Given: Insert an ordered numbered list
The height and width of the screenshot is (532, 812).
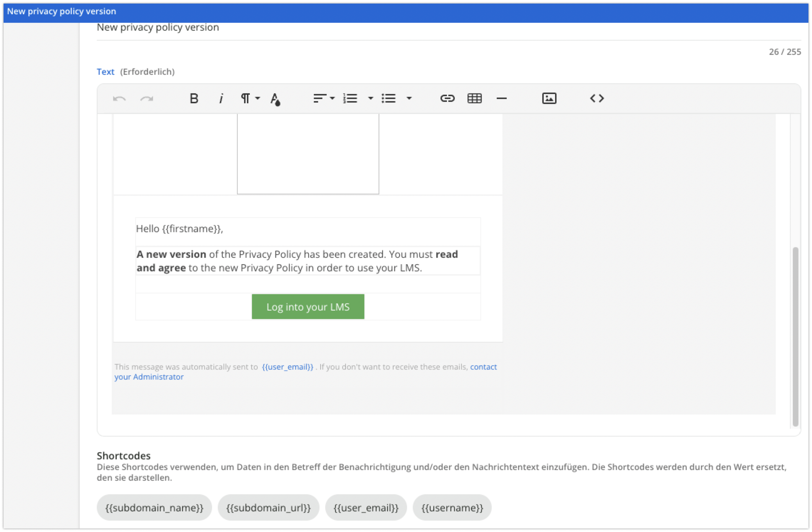Looking at the screenshot, I should click(350, 98).
